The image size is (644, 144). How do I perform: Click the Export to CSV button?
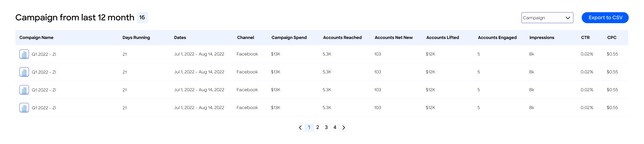pos(605,18)
